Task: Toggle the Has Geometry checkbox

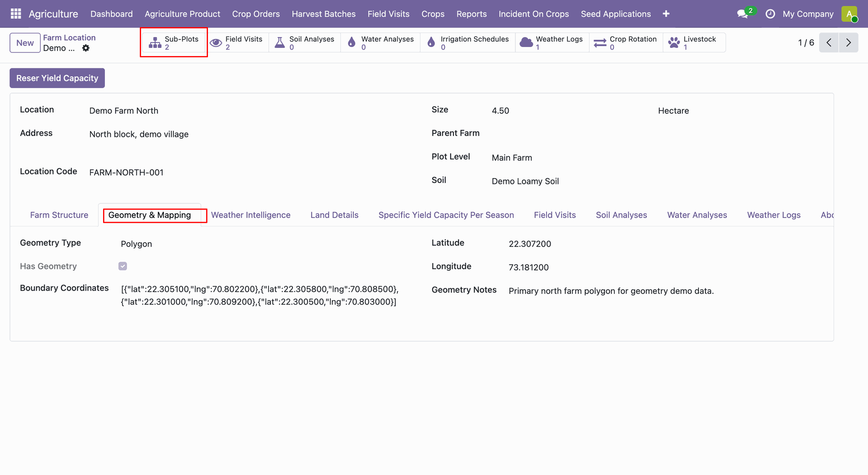Action: (123, 266)
